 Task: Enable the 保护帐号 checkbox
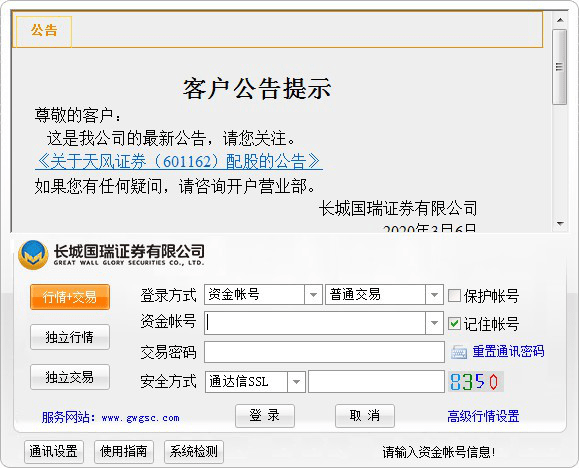[454, 295]
